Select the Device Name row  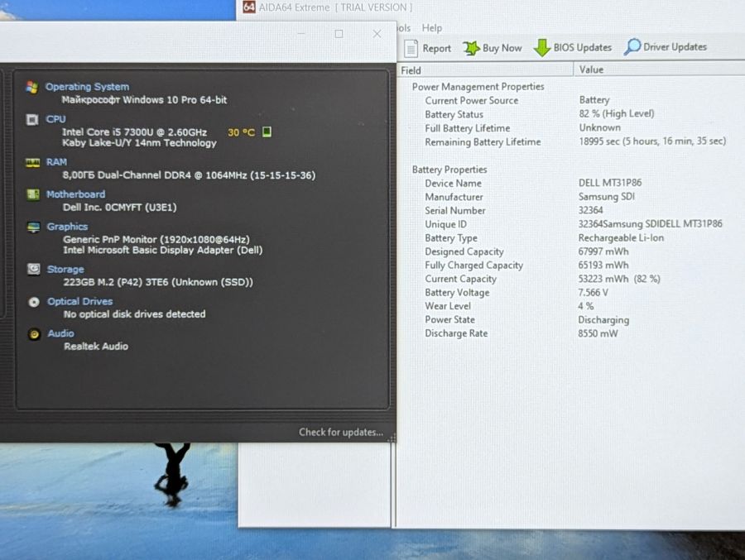point(570,183)
